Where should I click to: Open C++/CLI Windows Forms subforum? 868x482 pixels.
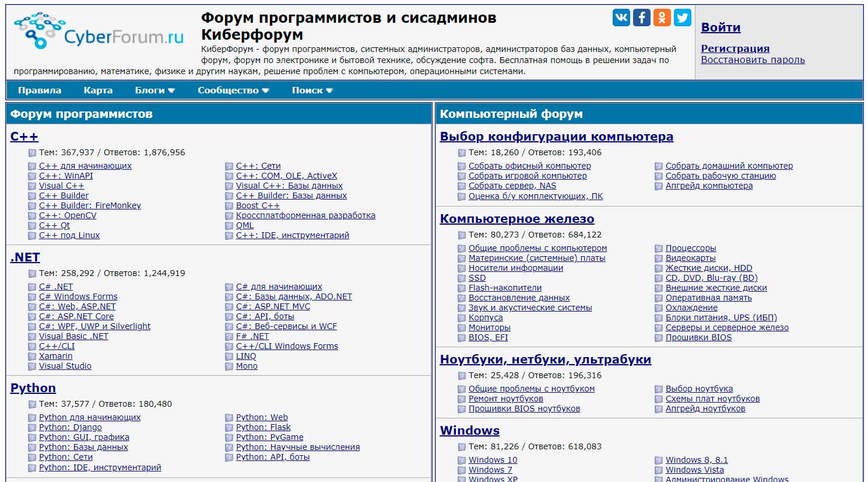287,346
